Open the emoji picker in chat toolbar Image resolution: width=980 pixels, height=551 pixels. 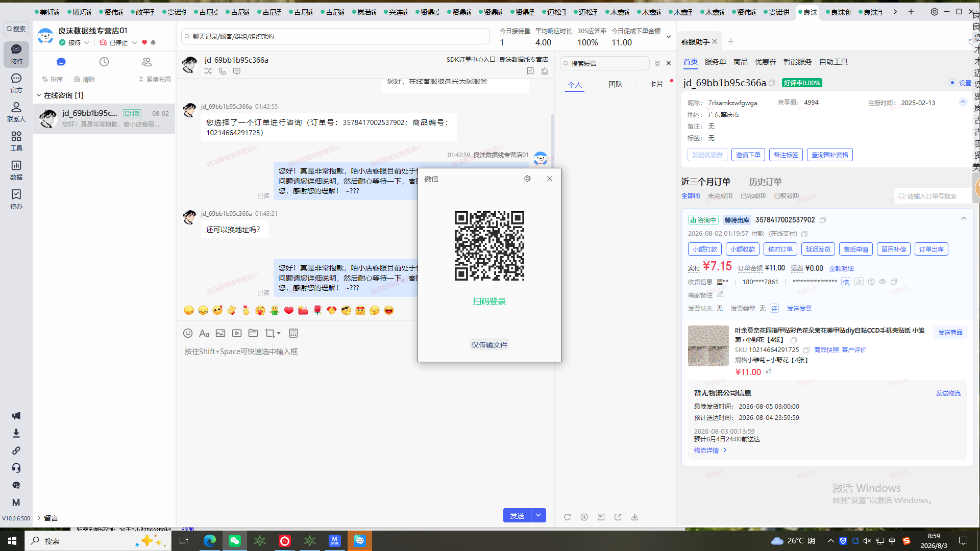(188, 333)
